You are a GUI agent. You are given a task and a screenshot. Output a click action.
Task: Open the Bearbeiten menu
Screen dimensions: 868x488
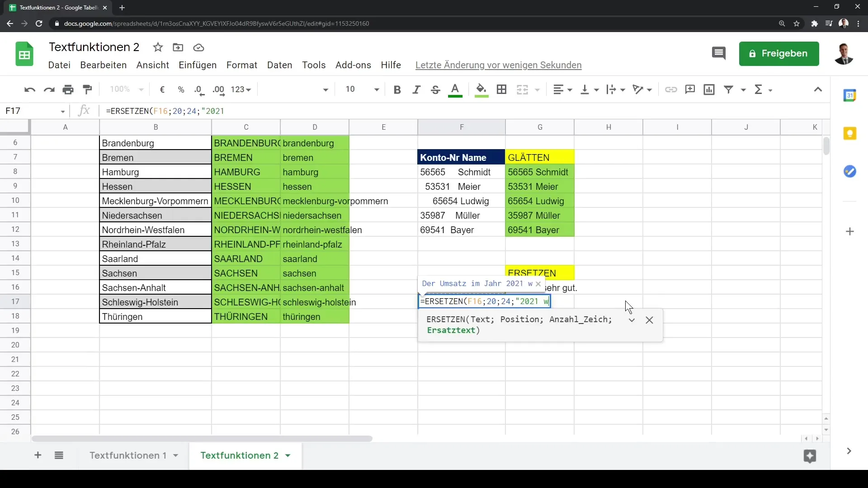(104, 65)
